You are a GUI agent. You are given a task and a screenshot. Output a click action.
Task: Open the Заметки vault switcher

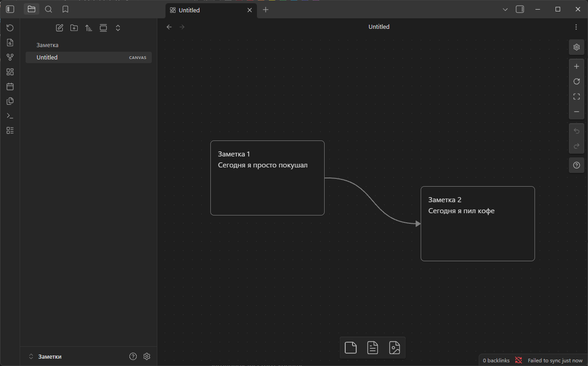46,356
